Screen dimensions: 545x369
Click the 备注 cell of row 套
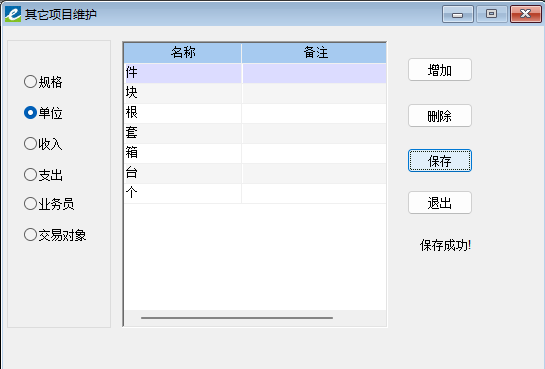[x=314, y=133]
